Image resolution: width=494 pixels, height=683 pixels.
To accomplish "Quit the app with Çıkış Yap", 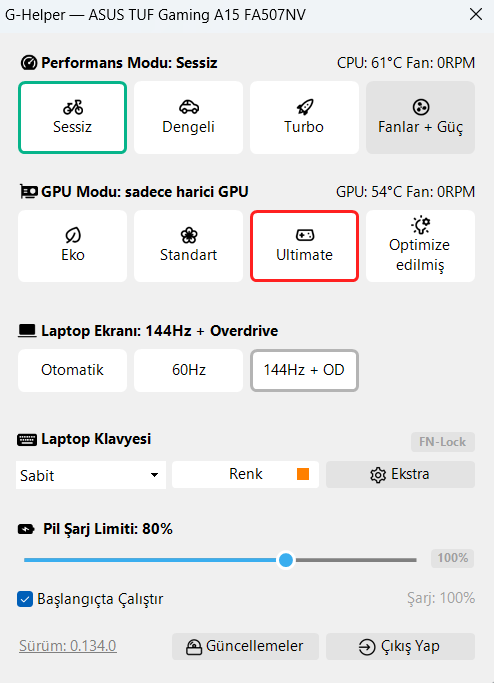I will 400,646.
